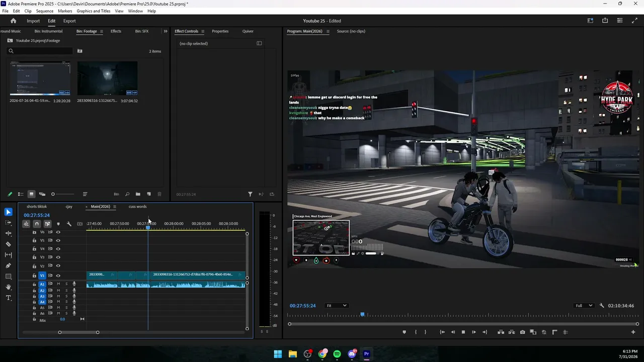Image resolution: width=644 pixels, height=362 pixels.
Task: Switch the bin to list view
Action: click(x=21, y=194)
